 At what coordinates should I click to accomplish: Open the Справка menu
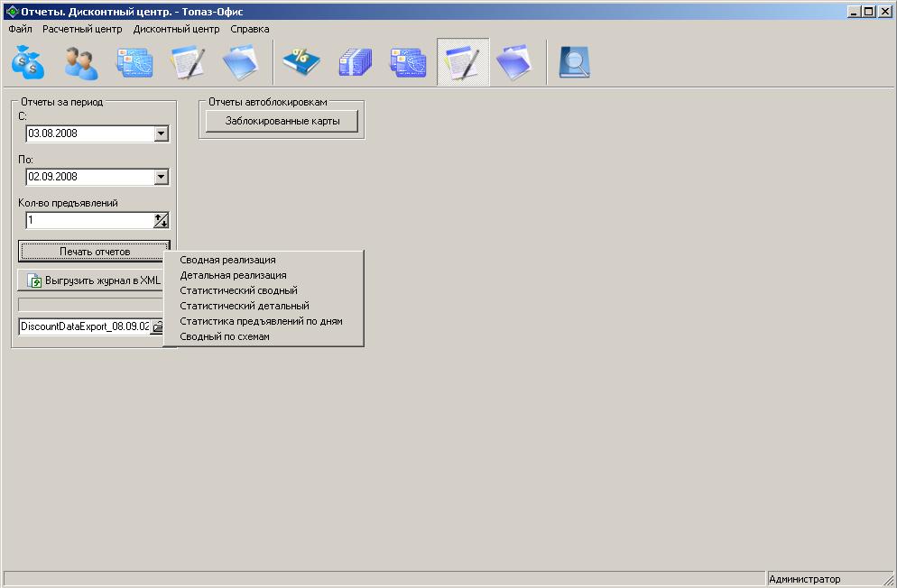coord(249,29)
